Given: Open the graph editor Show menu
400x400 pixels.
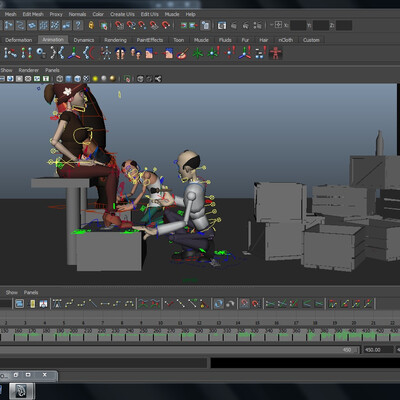Looking at the screenshot, I should pyautogui.click(x=12, y=292).
